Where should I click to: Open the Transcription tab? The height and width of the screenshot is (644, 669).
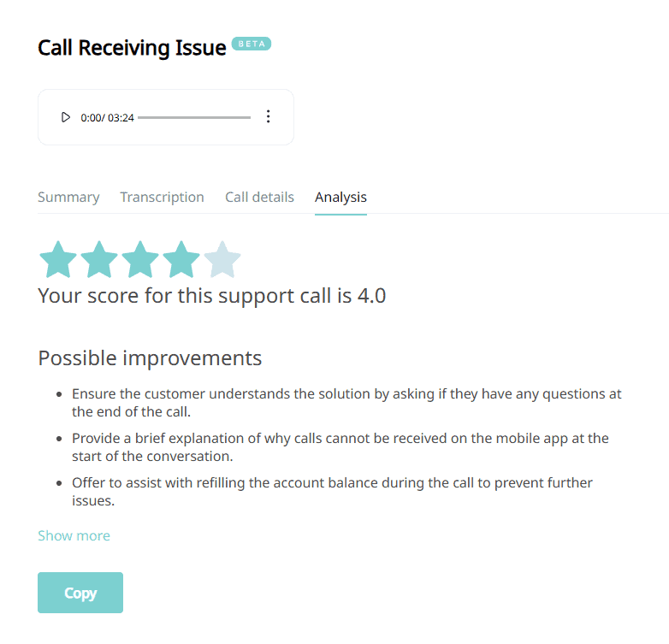coord(162,198)
